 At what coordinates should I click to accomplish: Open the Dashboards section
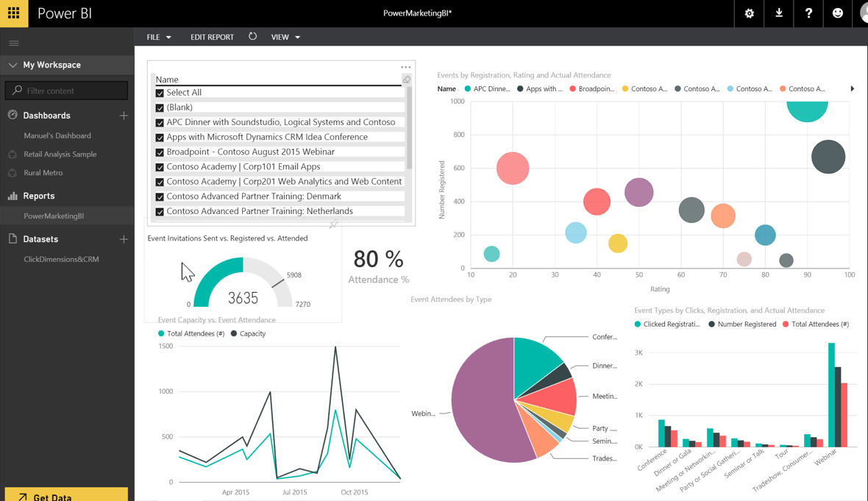tap(46, 116)
